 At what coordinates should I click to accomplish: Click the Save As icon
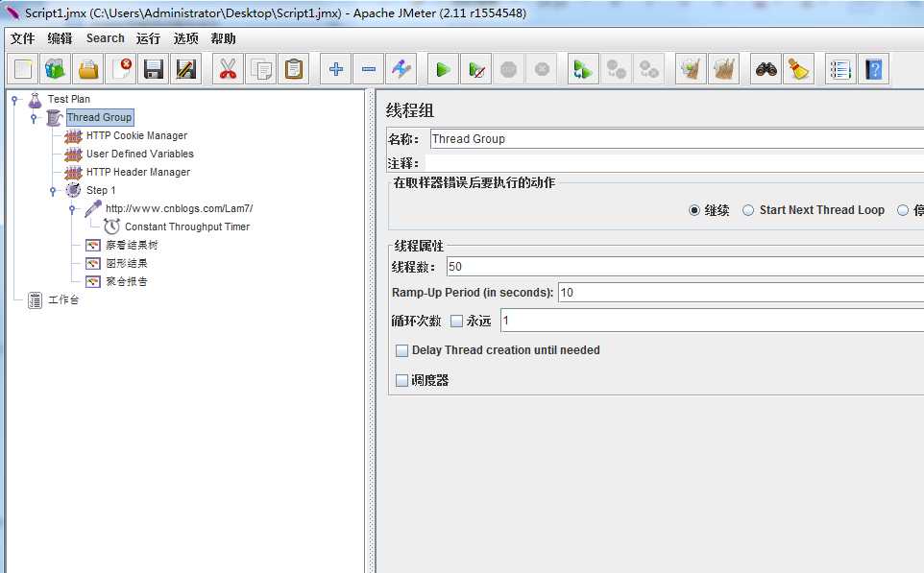pos(186,69)
